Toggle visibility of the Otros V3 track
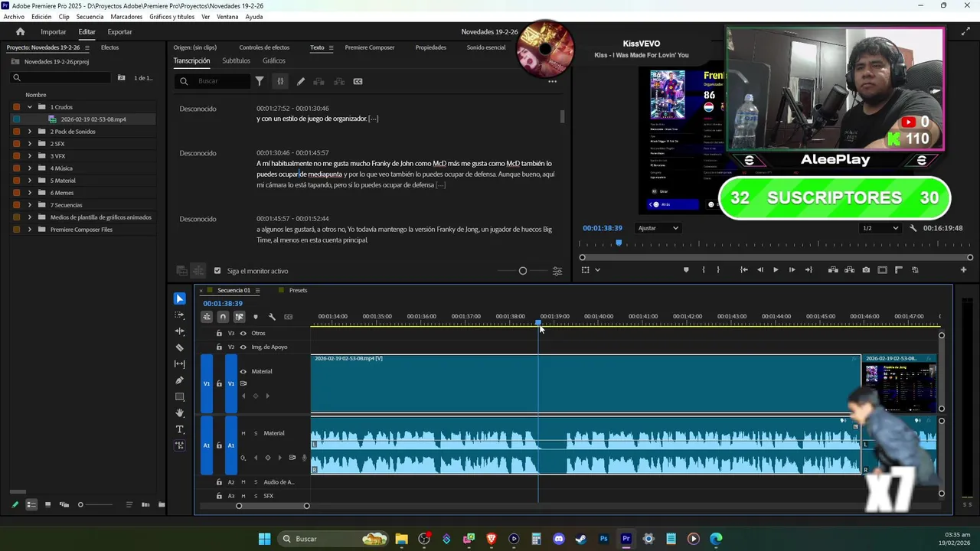The height and width of the screenshot is (551, 980). click(243, 334)
